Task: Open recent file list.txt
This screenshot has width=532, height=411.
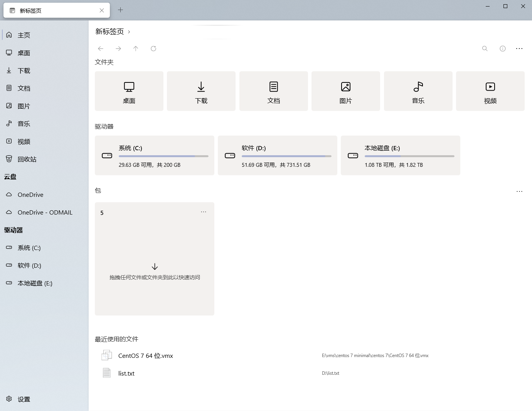Action: tap(126, 373)
